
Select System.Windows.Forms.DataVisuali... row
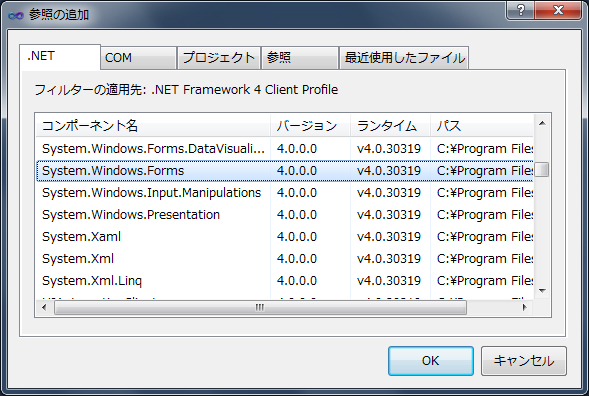point(285,149)
